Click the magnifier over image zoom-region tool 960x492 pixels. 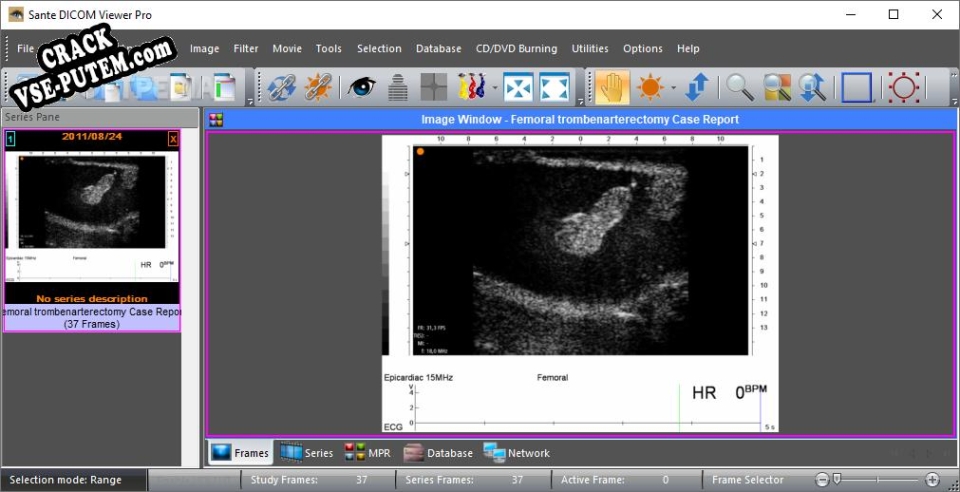[777, 88]
